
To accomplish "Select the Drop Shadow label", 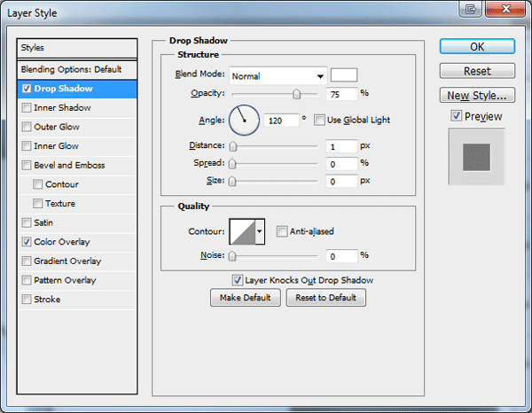I will 63,89.
